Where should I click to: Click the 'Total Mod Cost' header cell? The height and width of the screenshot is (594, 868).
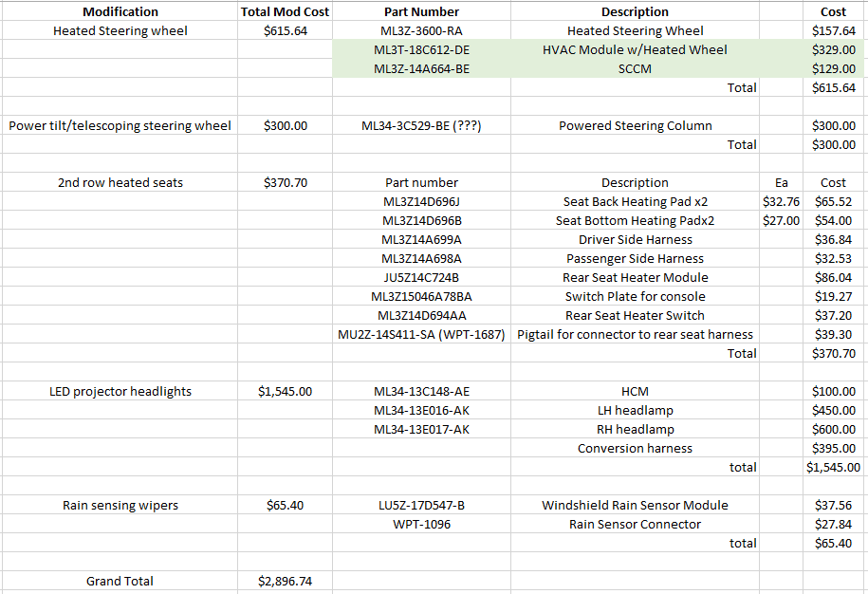click(x=286, y=11)
